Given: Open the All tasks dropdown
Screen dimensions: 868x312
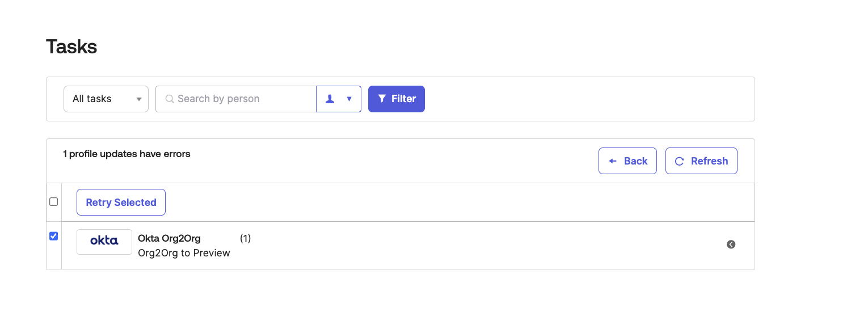Looking at the screenshot, I should 106,99.
